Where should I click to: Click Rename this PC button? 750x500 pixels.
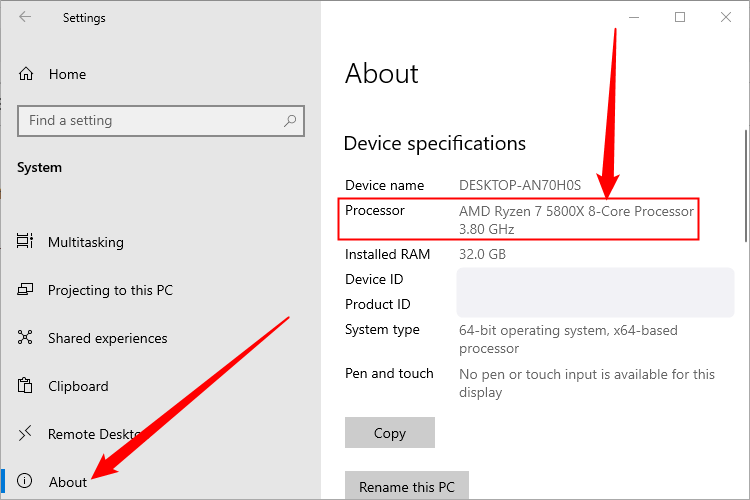(406, 486)
